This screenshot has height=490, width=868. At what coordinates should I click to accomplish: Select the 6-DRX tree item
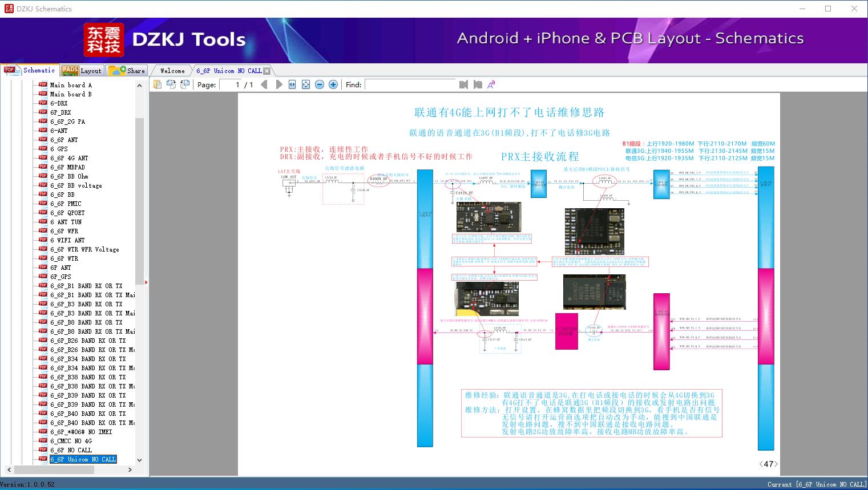[x=59, y=103]
